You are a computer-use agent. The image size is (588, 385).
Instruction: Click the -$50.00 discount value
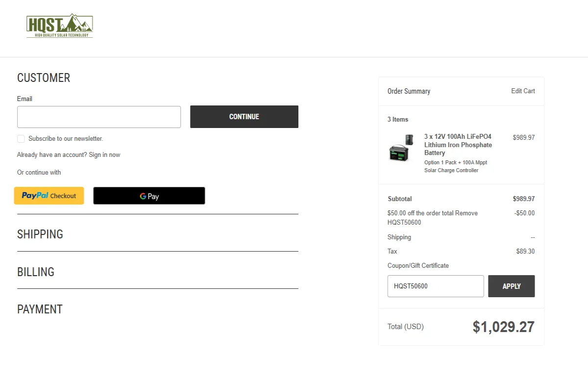524,213
